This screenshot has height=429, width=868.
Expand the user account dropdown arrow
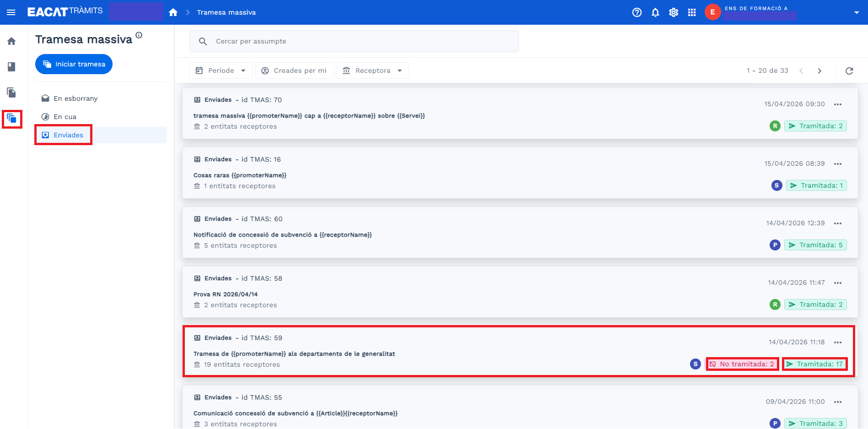[x=856, y=12]
